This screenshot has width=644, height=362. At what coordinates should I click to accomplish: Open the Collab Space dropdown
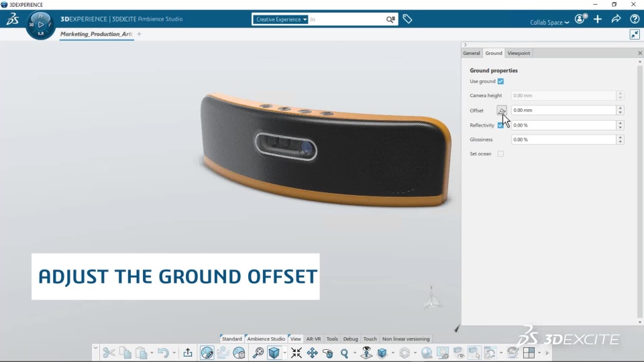549,23
